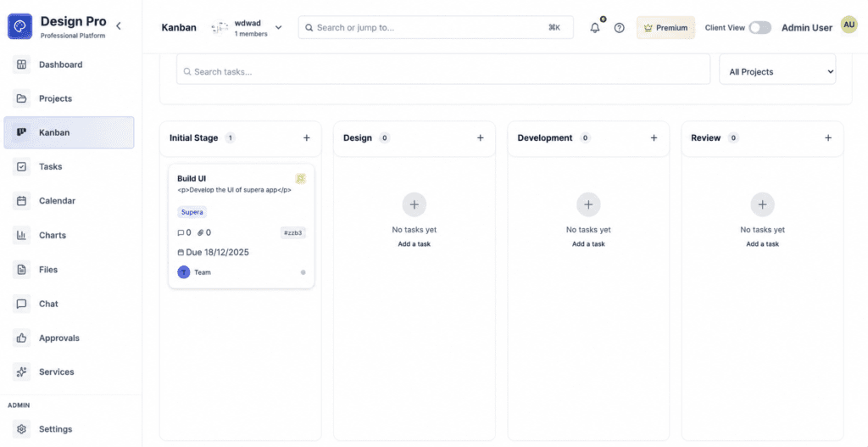Collapse the sidebar with the chevron arrow

tap(119, 25)
